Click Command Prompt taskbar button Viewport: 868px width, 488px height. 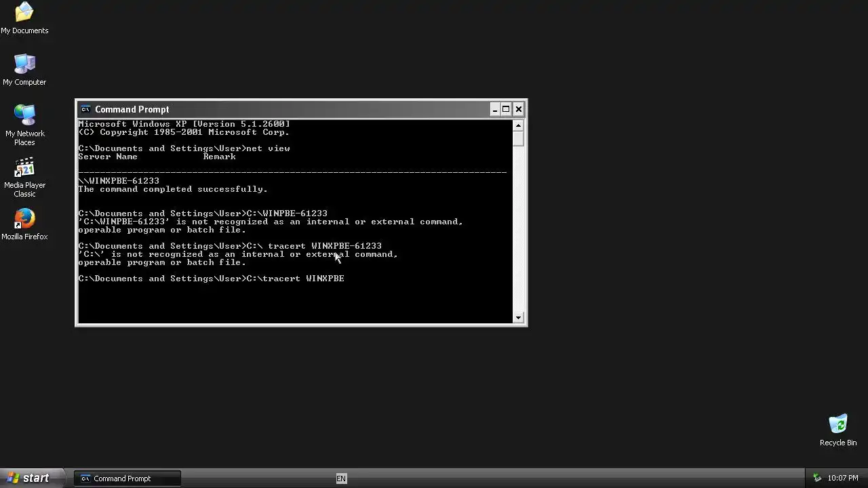pyautogui.click(x=127, y=479)
